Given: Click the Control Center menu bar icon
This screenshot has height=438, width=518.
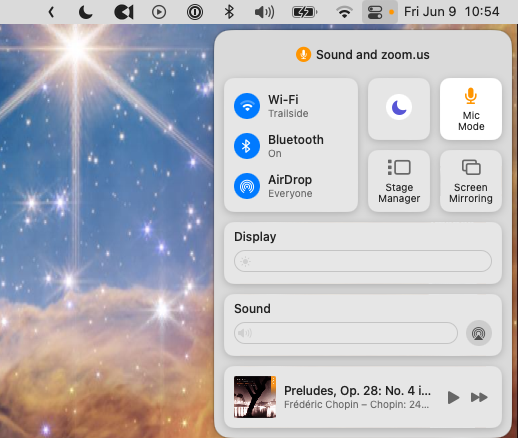Looking at the screenshot, I should (x=375, y=12).
